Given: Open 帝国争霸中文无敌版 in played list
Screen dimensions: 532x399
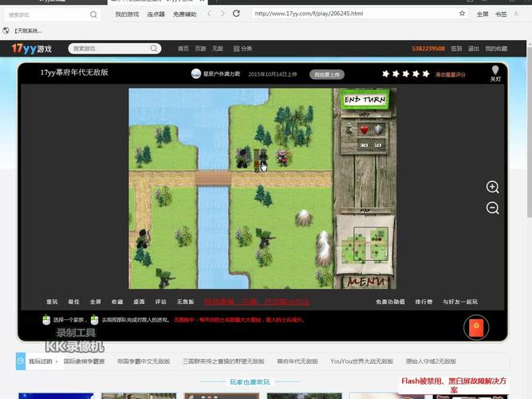Looking at the screenshot, I should 144,361.
